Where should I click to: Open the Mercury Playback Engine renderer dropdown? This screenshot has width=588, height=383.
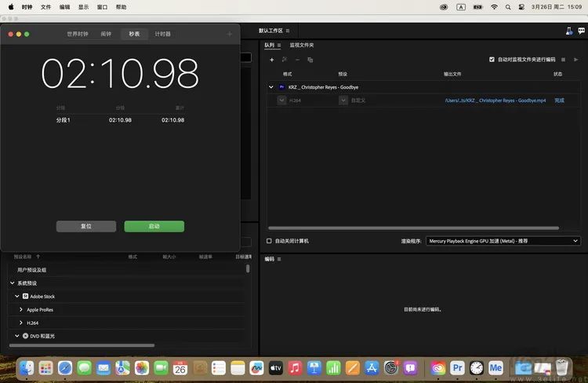coord(503,241)
